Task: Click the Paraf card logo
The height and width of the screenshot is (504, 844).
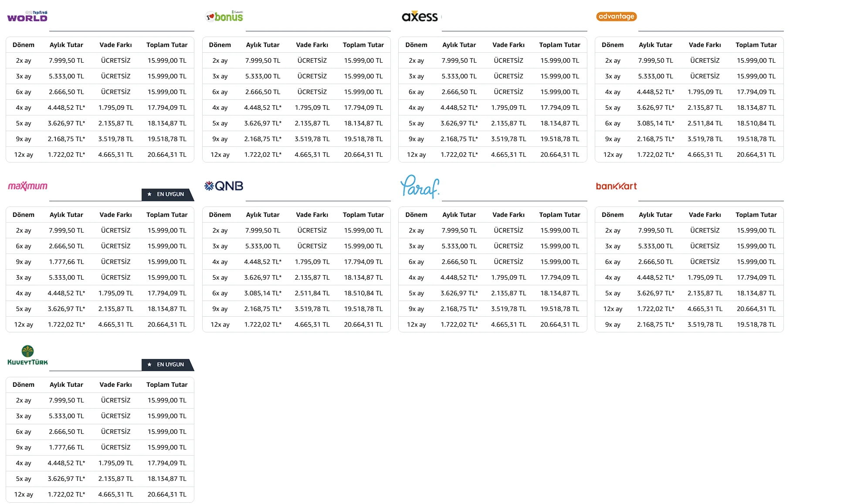Action: coord(420,187)
